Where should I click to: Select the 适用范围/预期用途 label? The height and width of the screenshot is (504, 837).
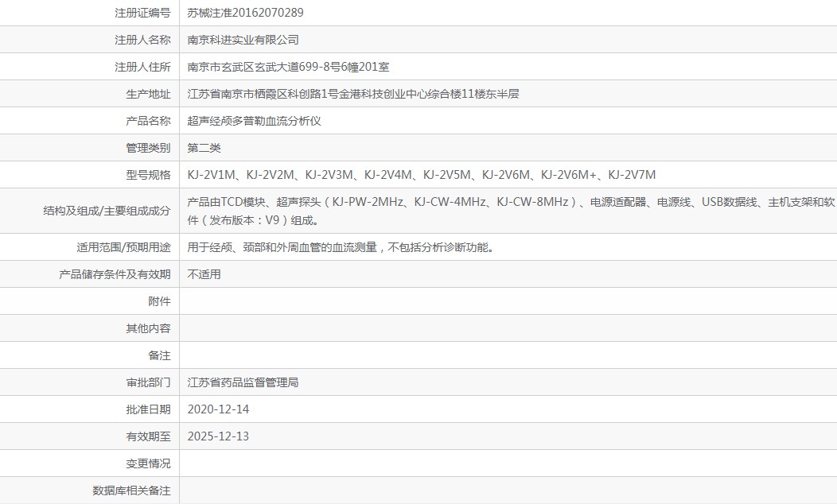coord(123,247)
